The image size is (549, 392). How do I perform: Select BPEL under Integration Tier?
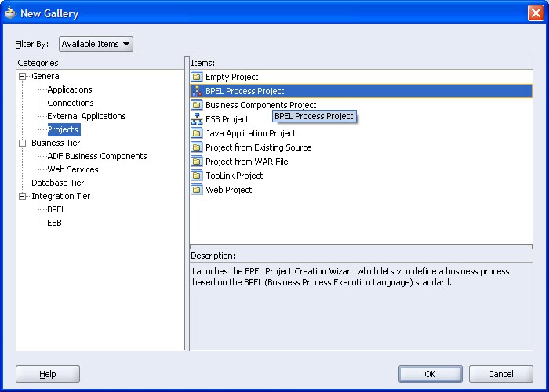pyautogui.click(x=56, y=209)
